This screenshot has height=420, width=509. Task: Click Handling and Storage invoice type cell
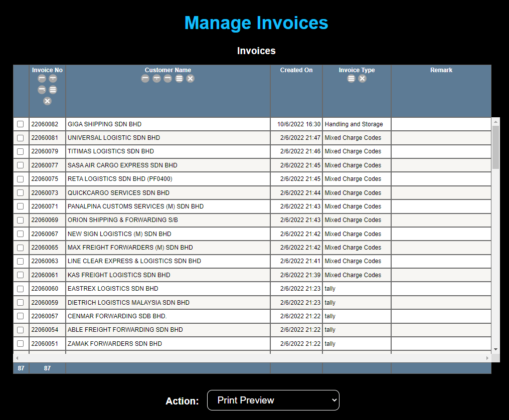tap(357, 124)
